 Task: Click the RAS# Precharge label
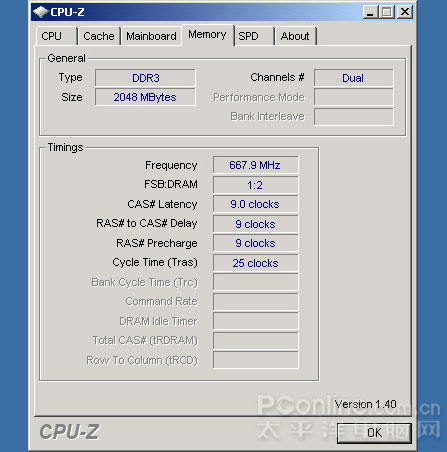(157, 243)
